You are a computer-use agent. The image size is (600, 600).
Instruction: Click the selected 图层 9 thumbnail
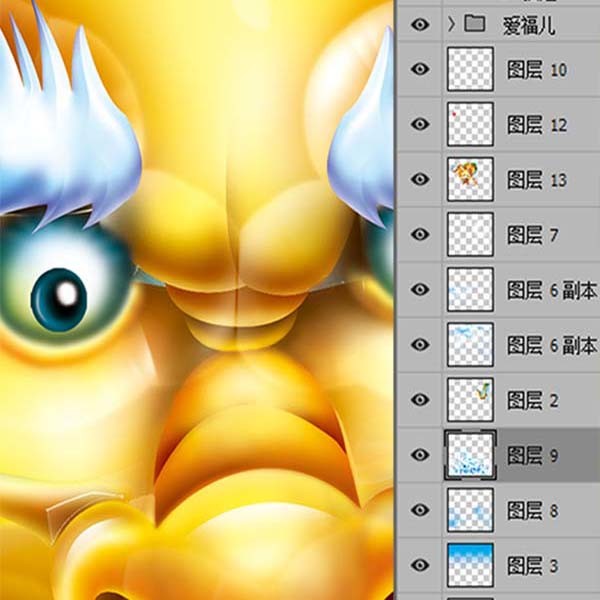click(x=470, y=455)
